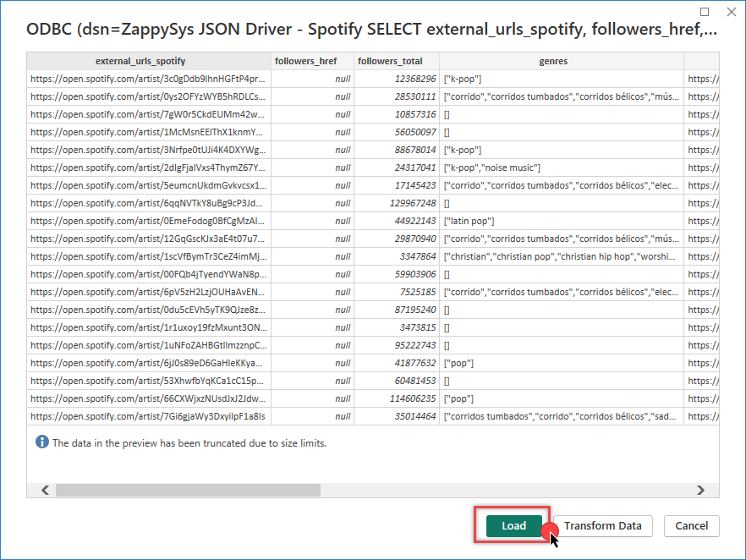Click the followers_total value 3347864
The width and height of the screenshot is (746, 560).
[397, 256]
